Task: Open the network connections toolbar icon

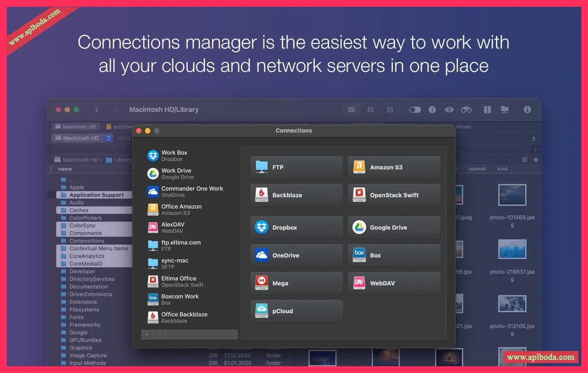Action: [505, 110]
